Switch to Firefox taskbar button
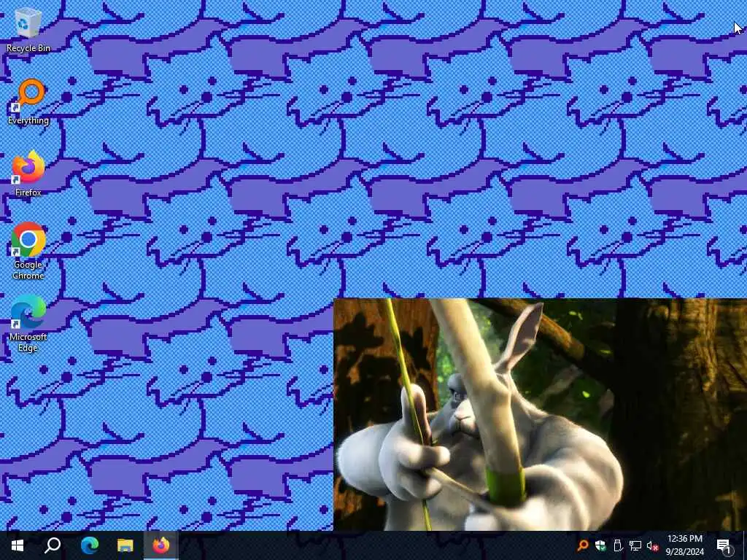 tap(161, 545)
